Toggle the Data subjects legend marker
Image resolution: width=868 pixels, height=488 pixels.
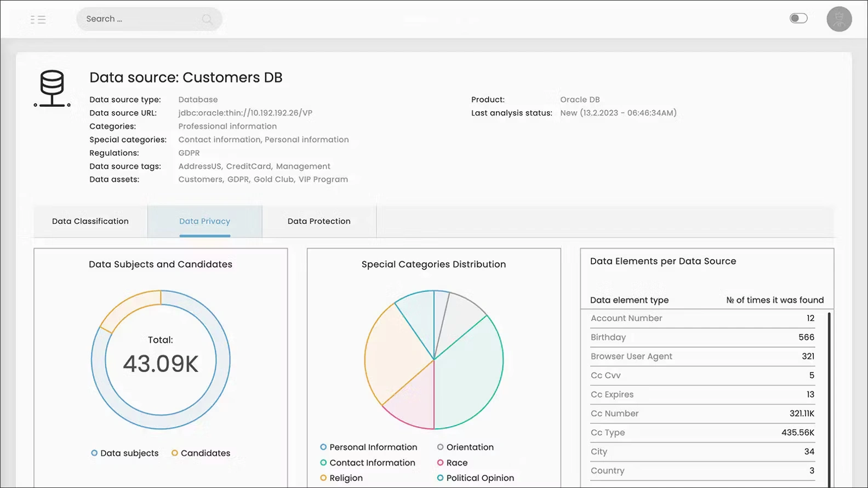(94, 453)
